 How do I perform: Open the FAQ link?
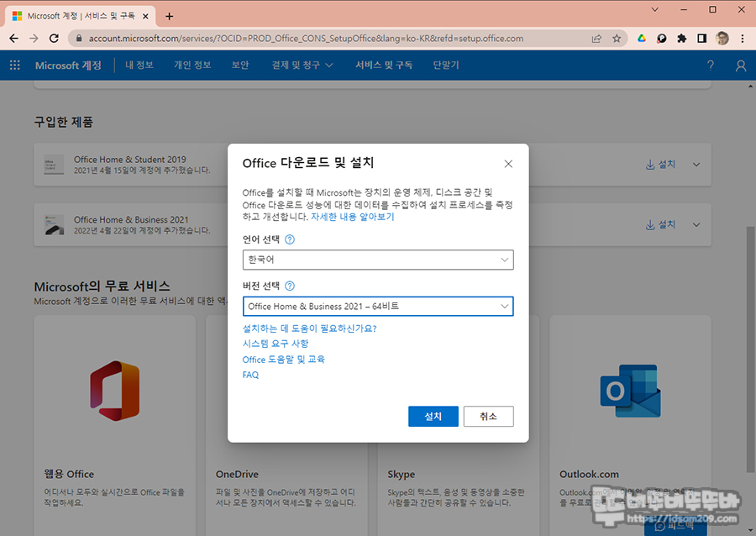tap(250, 375)
